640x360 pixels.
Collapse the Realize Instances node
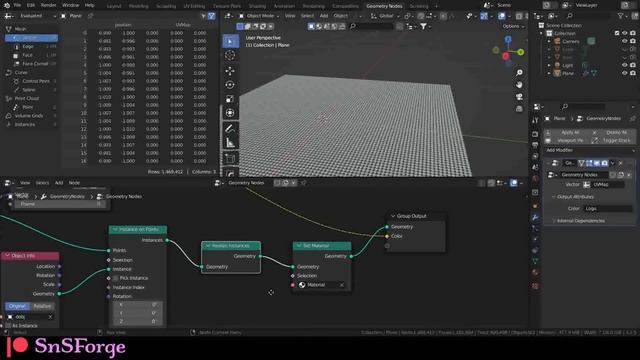[208, 246]
